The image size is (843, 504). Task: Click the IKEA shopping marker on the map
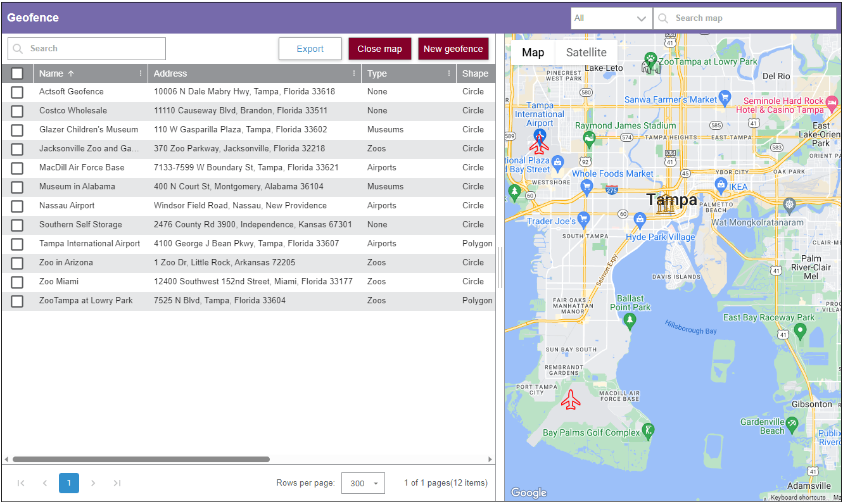click(x=720, y=185)
